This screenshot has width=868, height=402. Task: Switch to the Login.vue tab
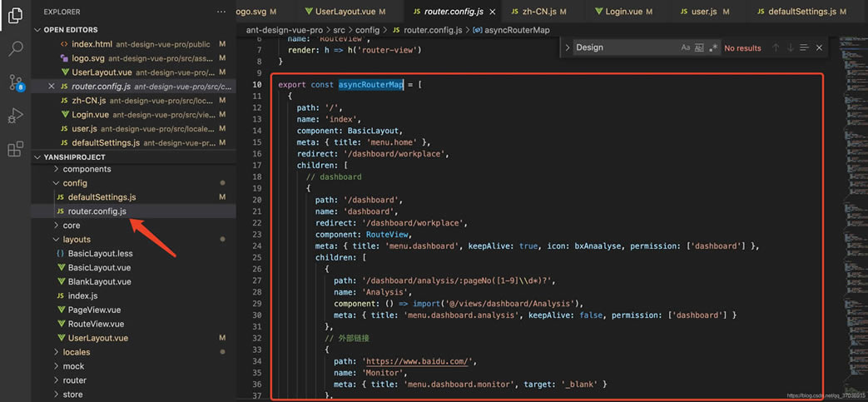pos(623,12)
